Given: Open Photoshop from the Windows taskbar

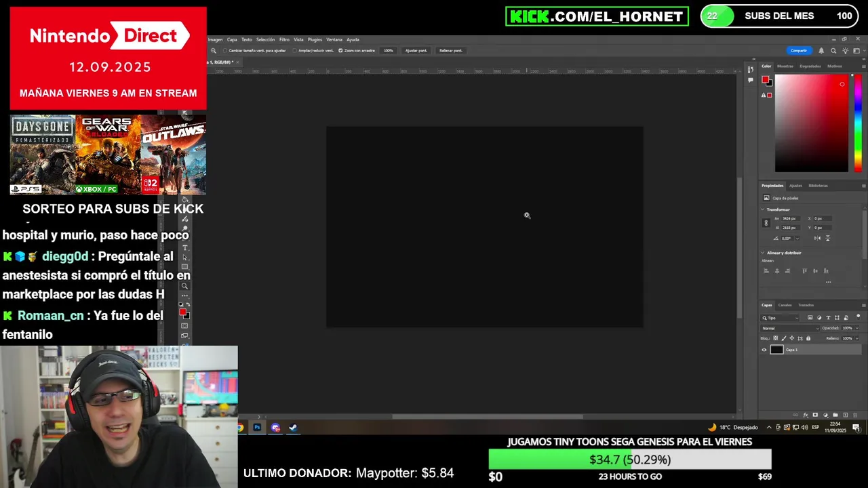Looking at the screenshot, I should (257, 428).
